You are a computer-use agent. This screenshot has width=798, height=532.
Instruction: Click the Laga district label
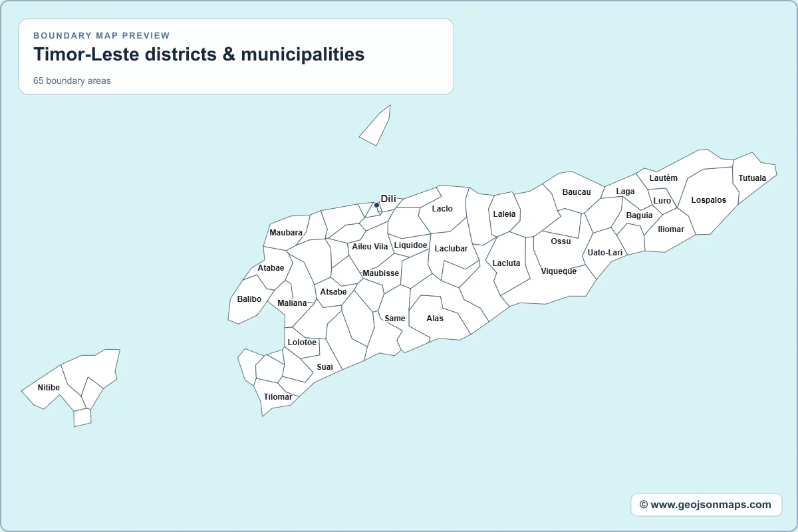[x=625, y=192]
